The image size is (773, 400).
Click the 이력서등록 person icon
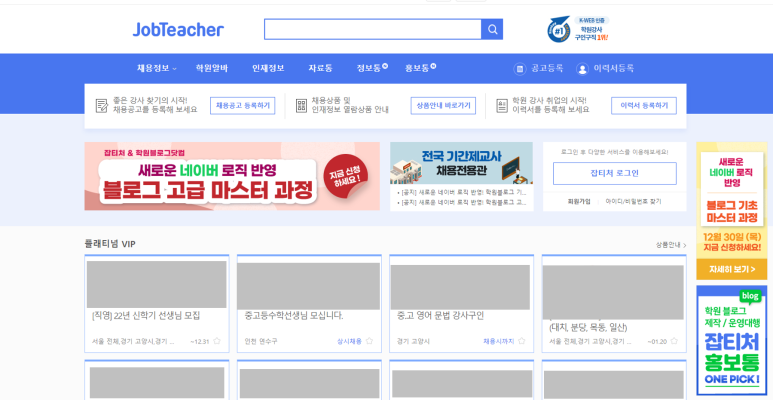pyautogui.click(x=582, y=68)
